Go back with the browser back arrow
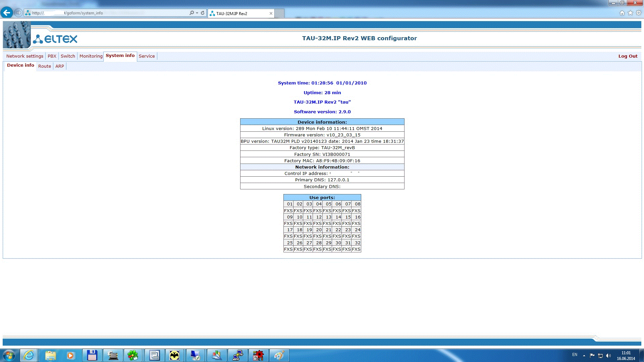Image resolution: width=644 pixels, height=362 pixels. (x=7, y=13)
